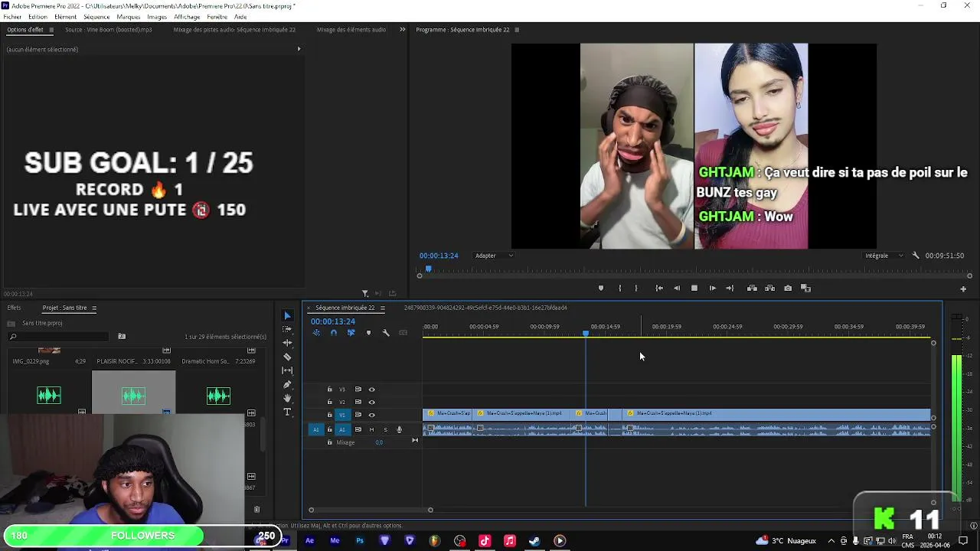Toggle lock on audio track A1

click(x=329, y=429)
